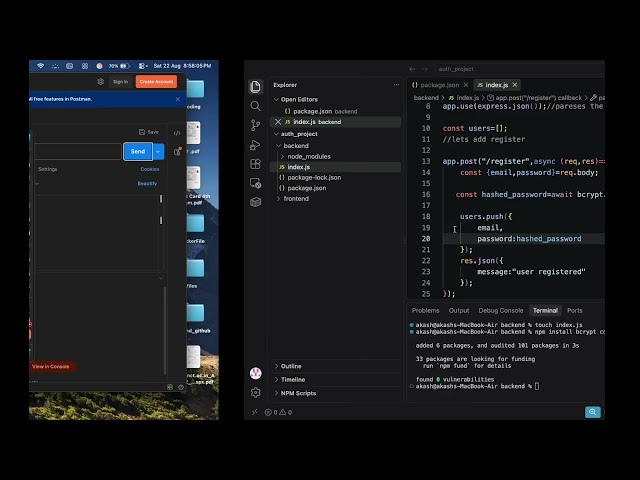
Task: Click the Explorer views and more actions ellipsis
Action: (396, 85)
